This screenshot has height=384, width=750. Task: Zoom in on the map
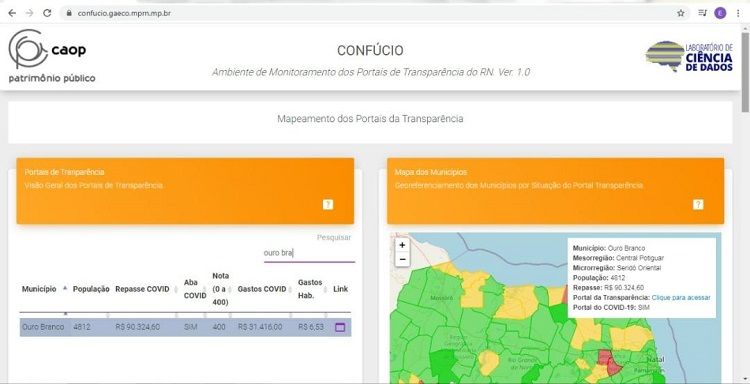point(402,245)
